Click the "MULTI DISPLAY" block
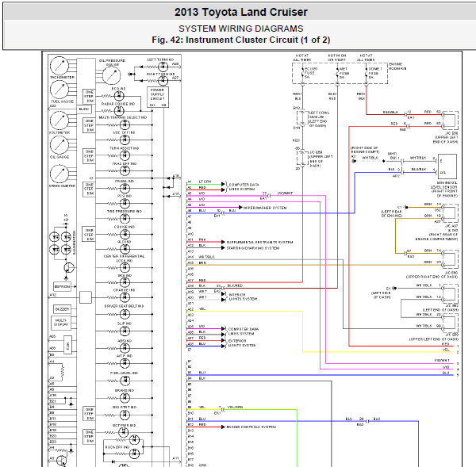Viewport: 476px width, 467px height. point(61,322)
